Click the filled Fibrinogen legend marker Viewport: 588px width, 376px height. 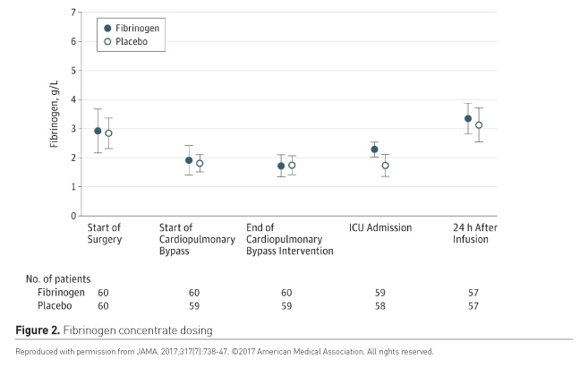[x=107, y=29]
